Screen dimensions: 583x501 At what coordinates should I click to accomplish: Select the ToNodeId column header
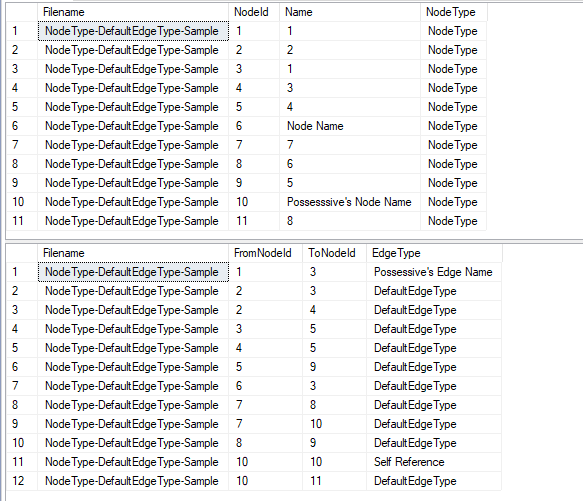tap(334, 253)
